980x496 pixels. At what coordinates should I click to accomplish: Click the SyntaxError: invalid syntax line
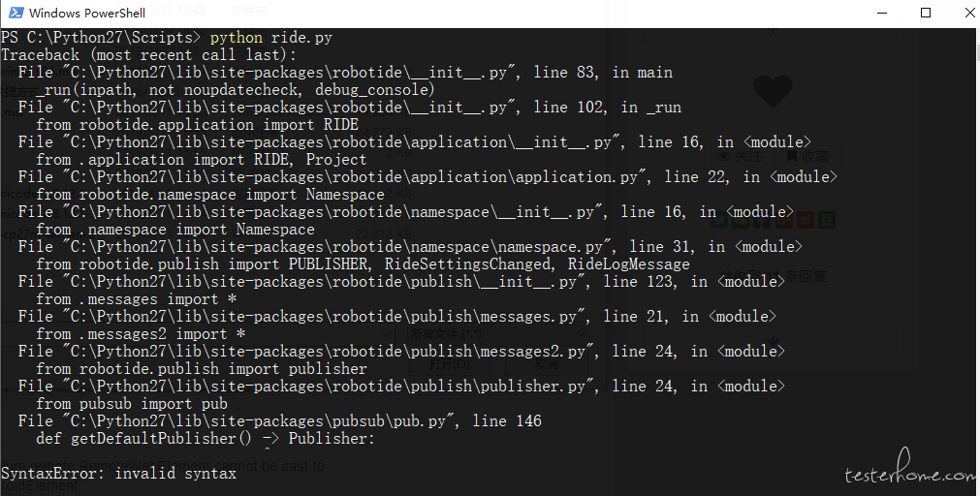click(119, 473)
